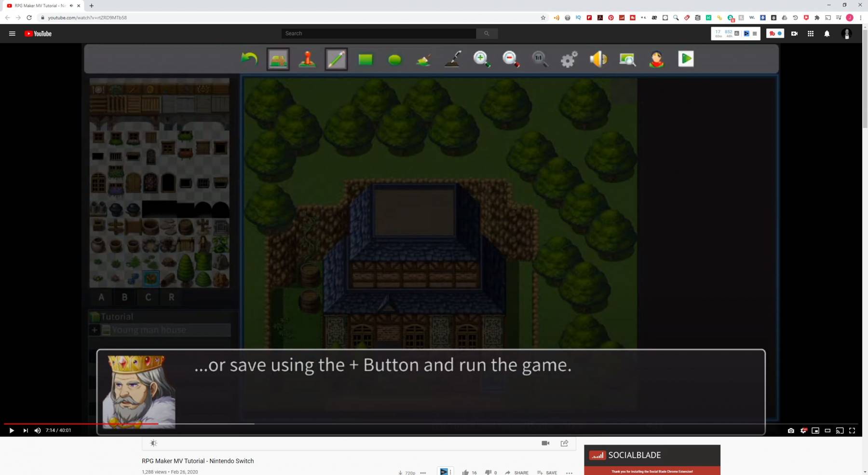Switch to tileset tab A
Screen dimensions: 868x475
point(101,297)
